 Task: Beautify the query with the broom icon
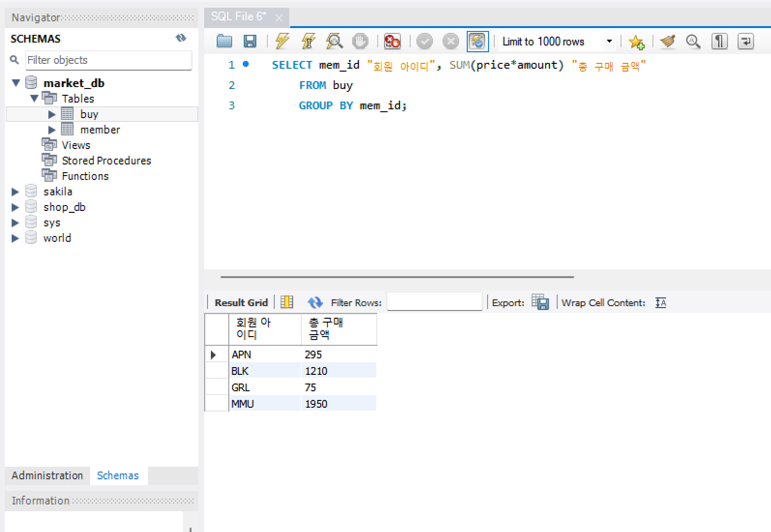coord(668,42)
